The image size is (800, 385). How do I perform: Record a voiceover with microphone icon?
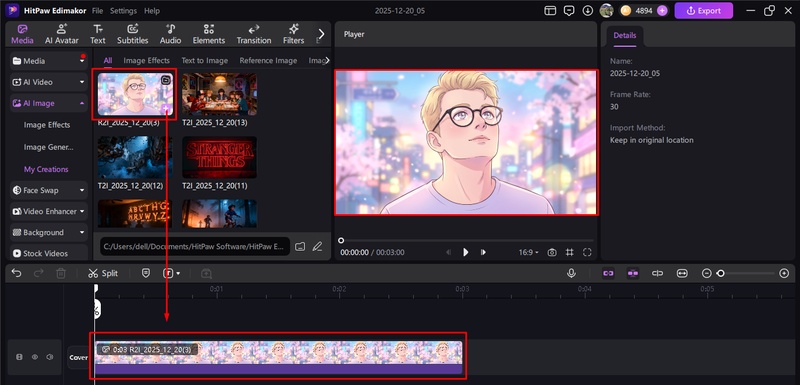click(x=571, y=273)
